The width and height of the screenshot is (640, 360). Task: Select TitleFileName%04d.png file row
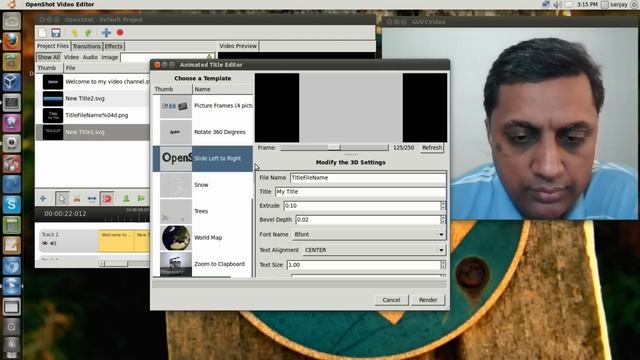tap(93, 115)
